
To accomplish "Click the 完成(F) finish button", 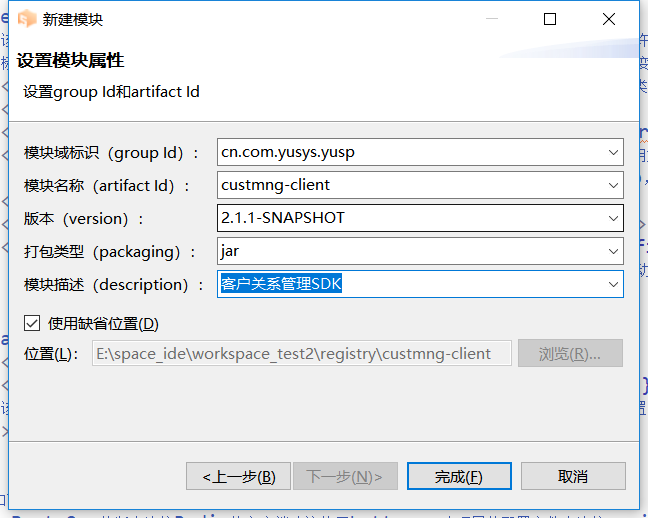I will coord(458,476).
